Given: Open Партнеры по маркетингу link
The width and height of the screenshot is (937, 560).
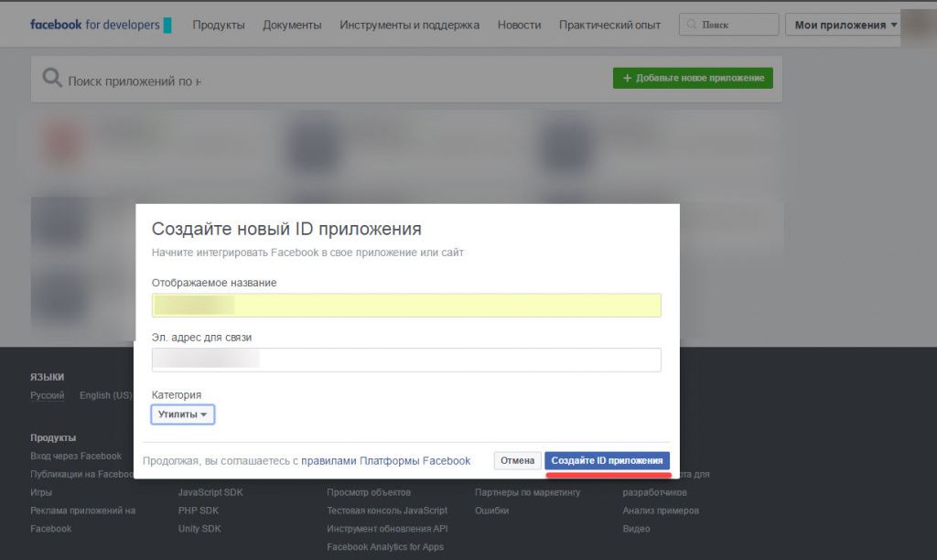Looking at the screenshot, I should (528, 492).
